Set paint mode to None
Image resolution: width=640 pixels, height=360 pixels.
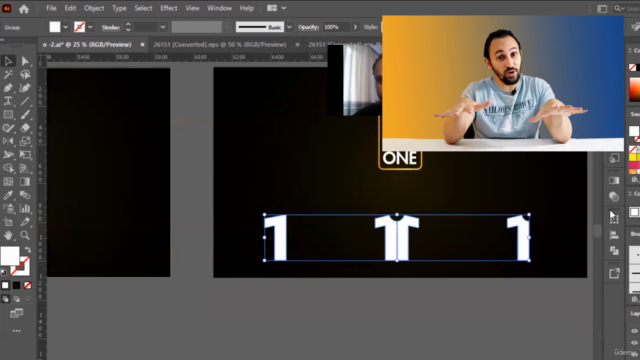pyautogui.click(x=27, y=285)
